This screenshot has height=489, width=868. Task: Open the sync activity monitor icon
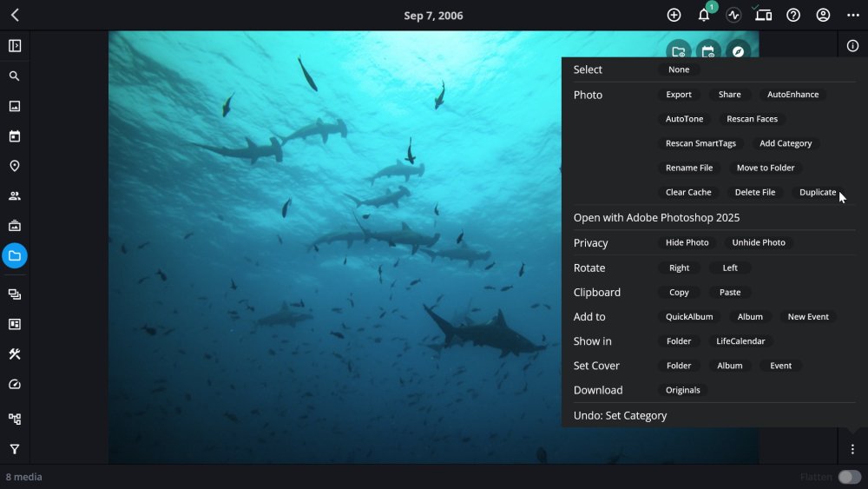point(733,16)
